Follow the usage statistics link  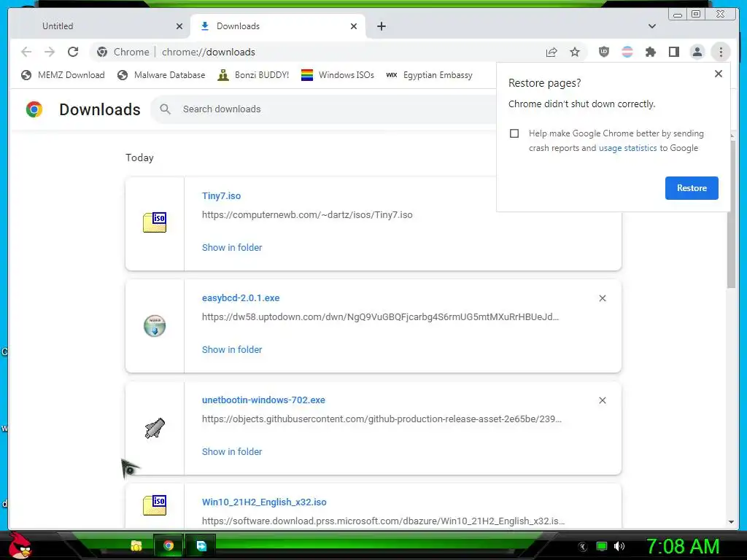pos(627,148)
